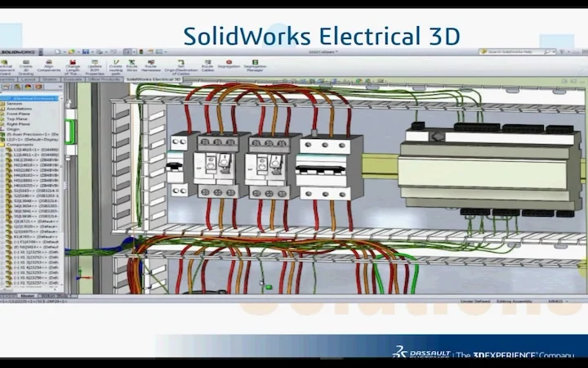This screenshot has width=588, height=368.
Task: Click Change Length of Rail tool
Action: point(73,67)
